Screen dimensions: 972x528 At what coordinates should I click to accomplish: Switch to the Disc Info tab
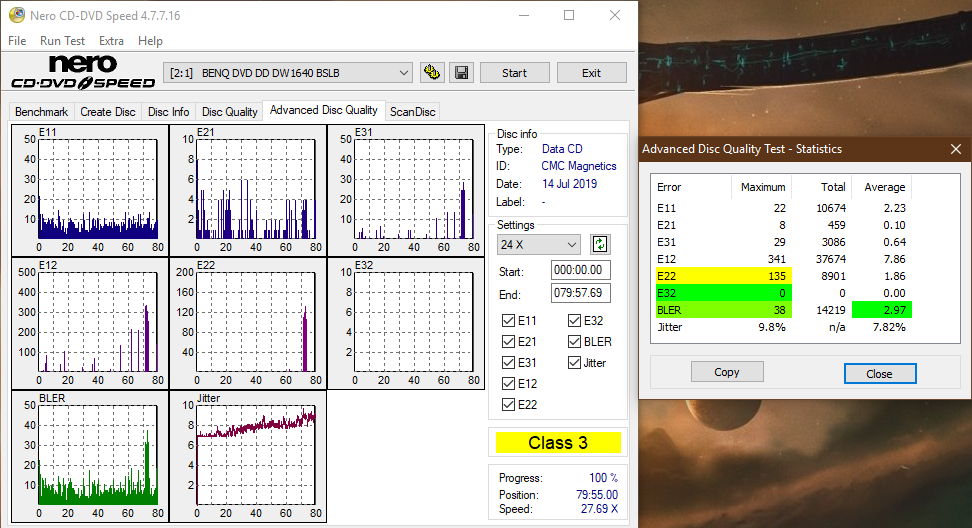pos(169,112)
